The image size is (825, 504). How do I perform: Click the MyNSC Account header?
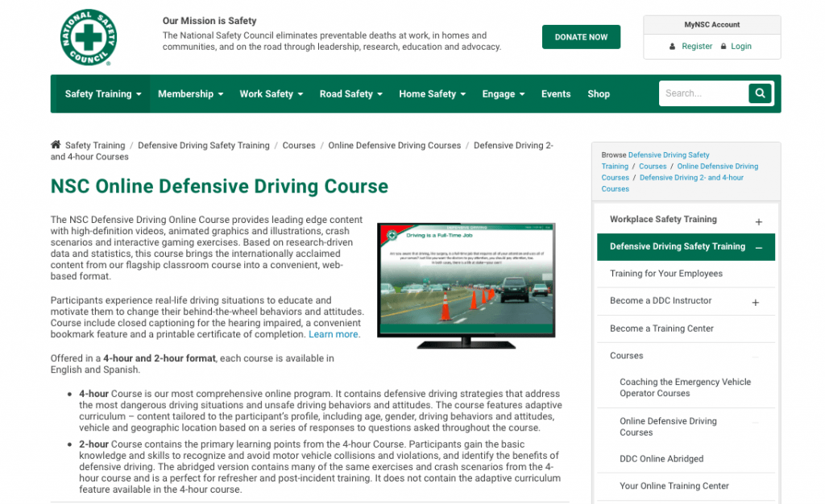712,25
